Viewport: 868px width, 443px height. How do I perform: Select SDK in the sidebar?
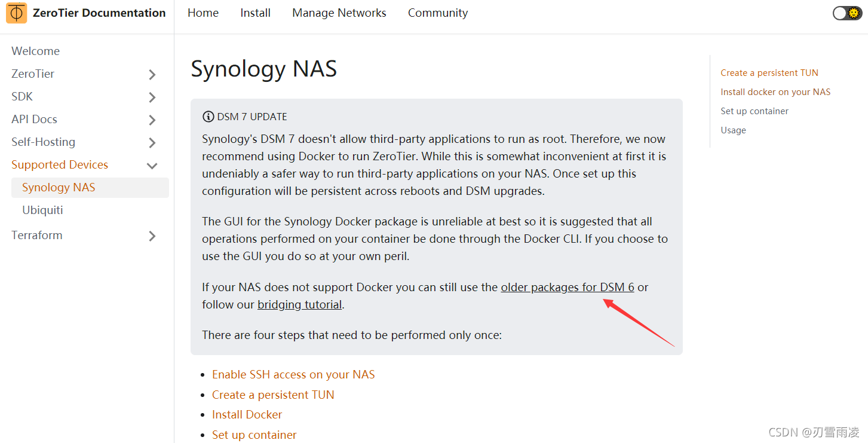(22, 96)
